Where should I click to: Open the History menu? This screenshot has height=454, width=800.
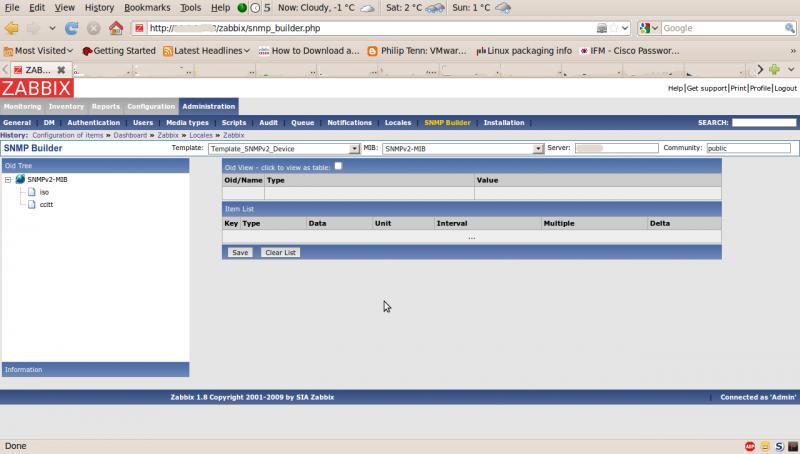99,8
